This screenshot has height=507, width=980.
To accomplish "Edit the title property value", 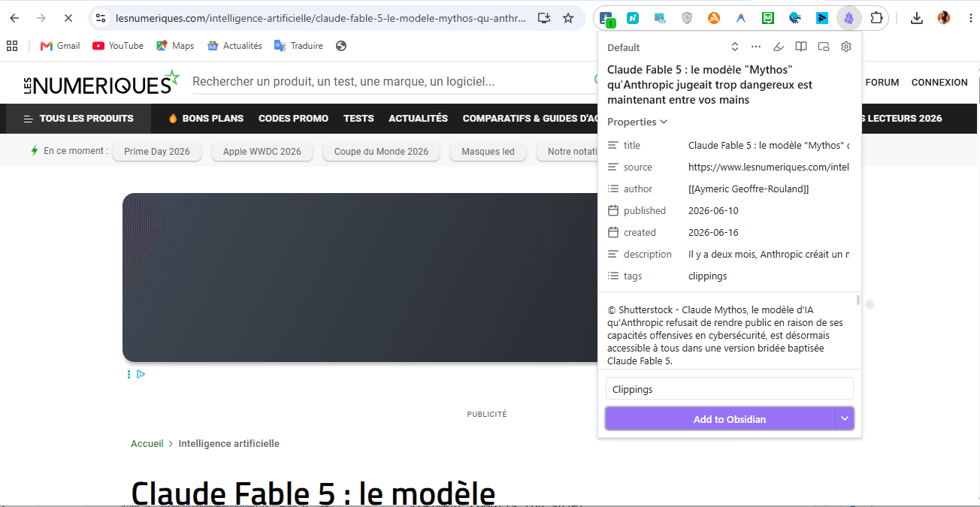I will click(769, 145).
